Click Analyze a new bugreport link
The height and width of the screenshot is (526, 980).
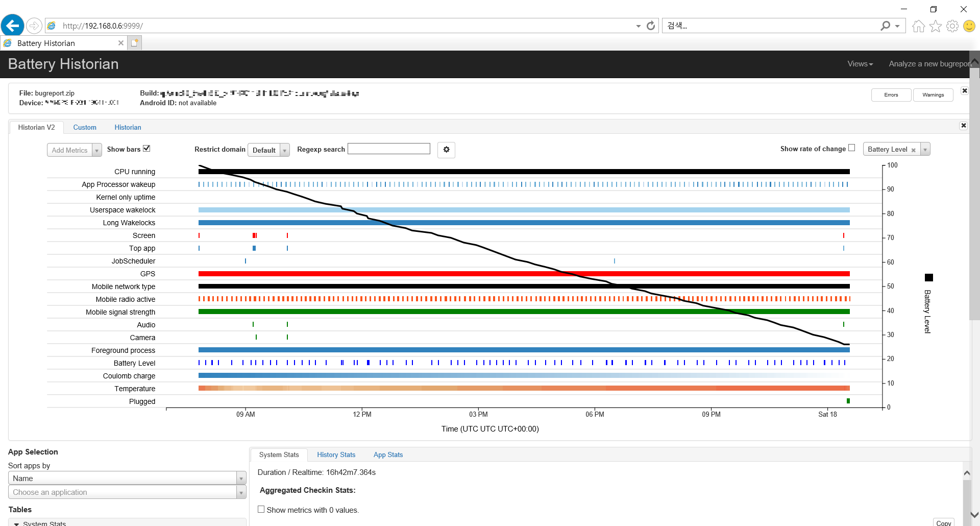pos(929,64)
